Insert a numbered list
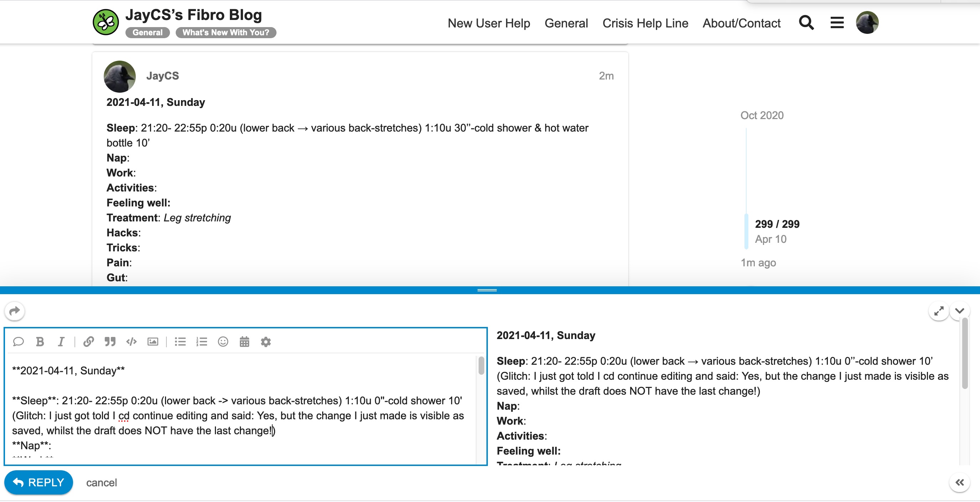The width and height of the screenshot is (980, 502). pos(202,342)
